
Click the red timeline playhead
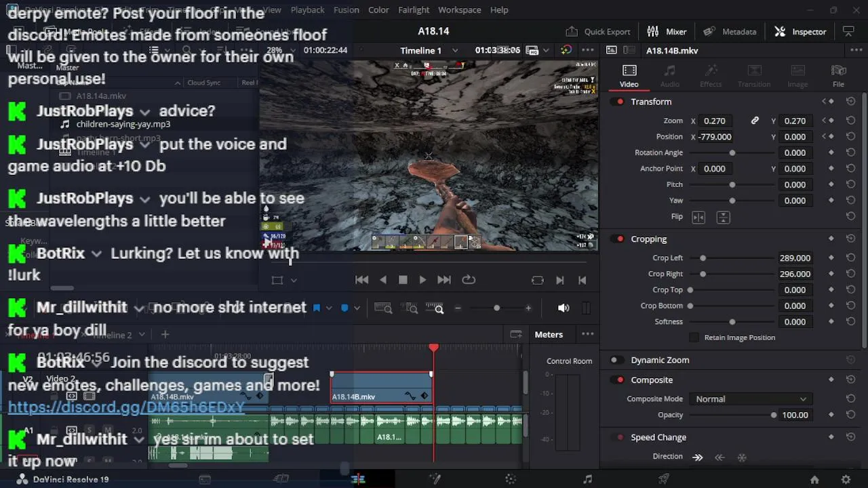(433, 348)
